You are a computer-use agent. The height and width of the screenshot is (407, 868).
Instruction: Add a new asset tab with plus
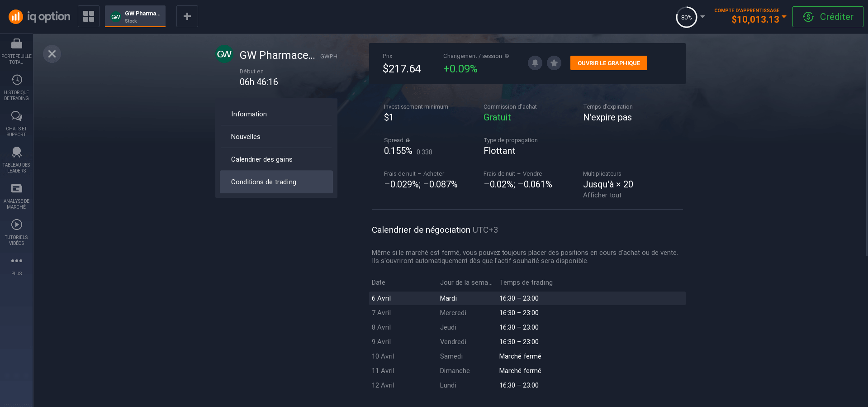[x=187, y=16]
